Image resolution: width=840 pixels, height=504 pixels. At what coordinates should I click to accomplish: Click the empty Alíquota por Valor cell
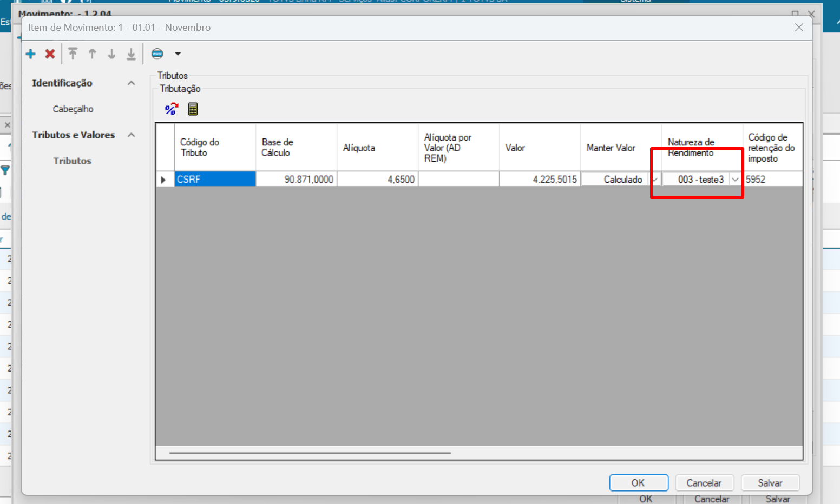[459, 179]
